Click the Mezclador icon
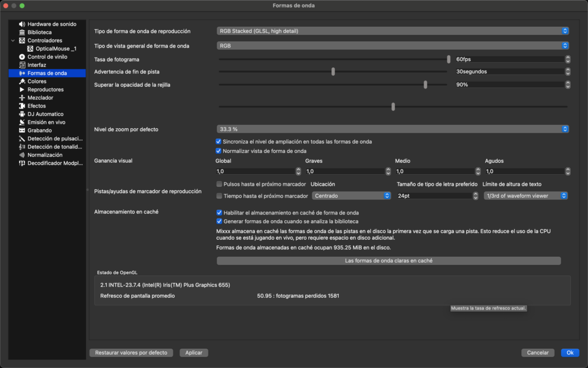This screenshot has width=588, height=368. [x=22, y=98]
